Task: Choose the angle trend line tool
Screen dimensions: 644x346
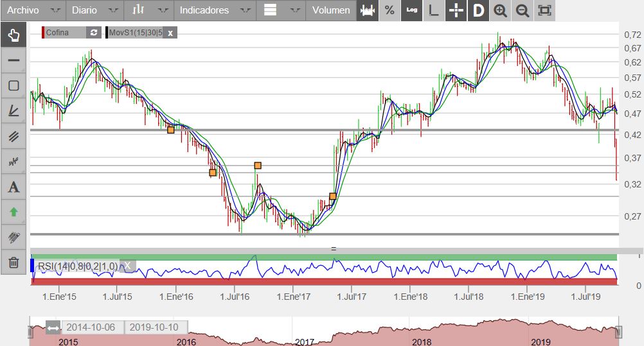Action: pyautogui.click(x=13, y=110)
